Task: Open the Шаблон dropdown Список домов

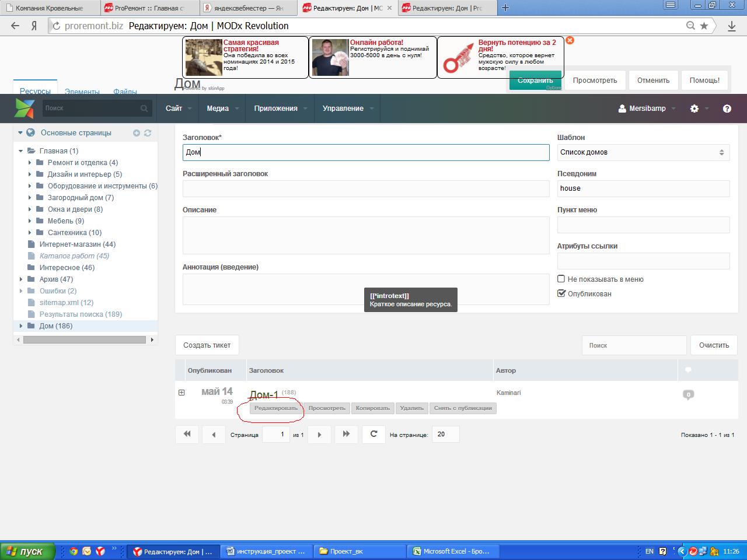Action: 643,152
